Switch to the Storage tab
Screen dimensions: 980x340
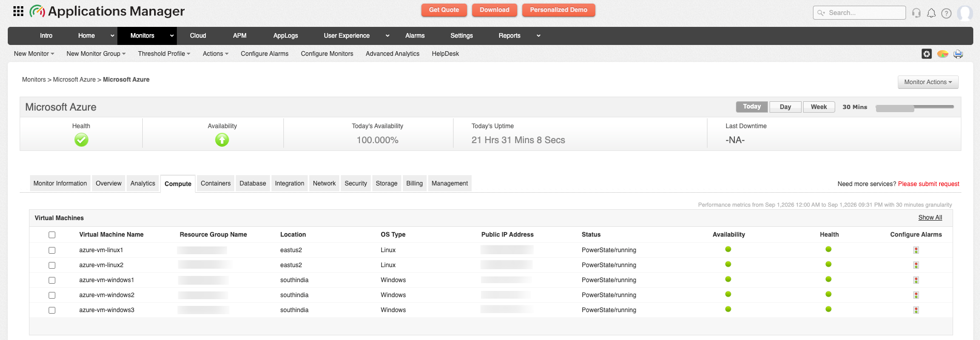point(386,183)
